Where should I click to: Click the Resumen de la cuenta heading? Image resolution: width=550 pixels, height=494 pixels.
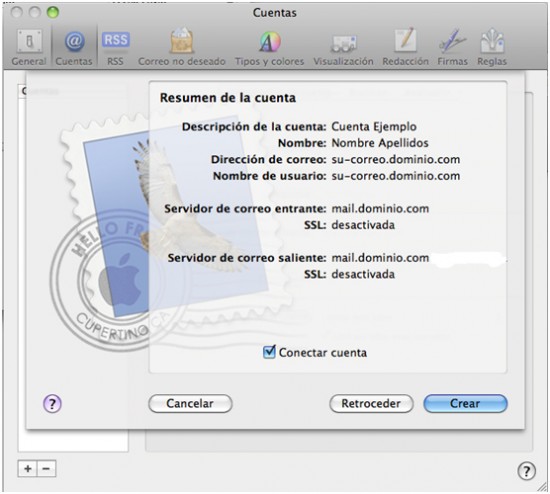click(x=228, y=98)
